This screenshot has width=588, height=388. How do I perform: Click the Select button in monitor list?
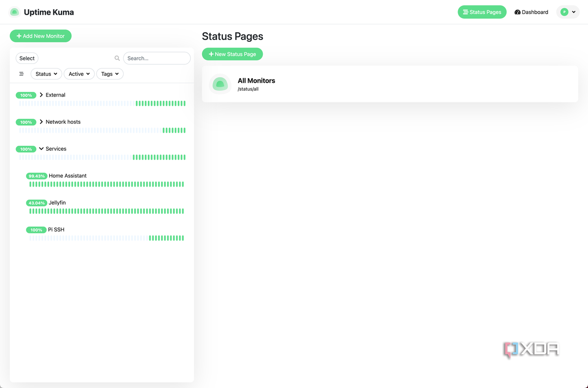click(x=27, y=58)
